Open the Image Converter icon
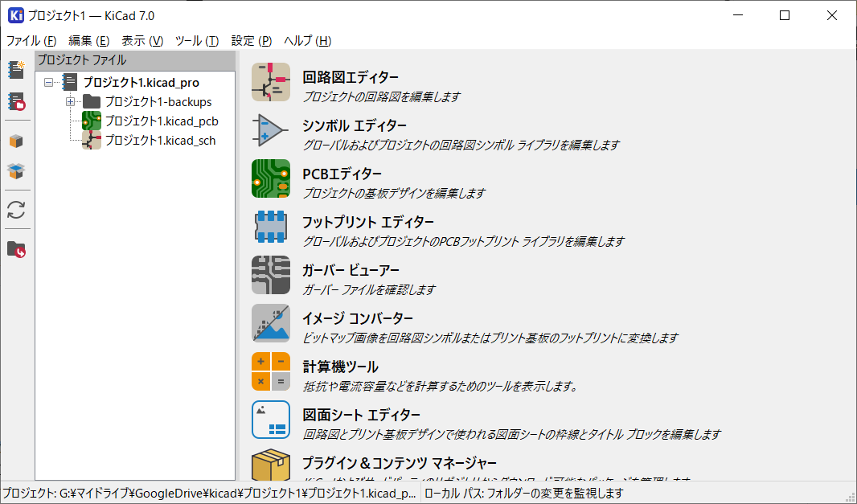 click(271, 323)
